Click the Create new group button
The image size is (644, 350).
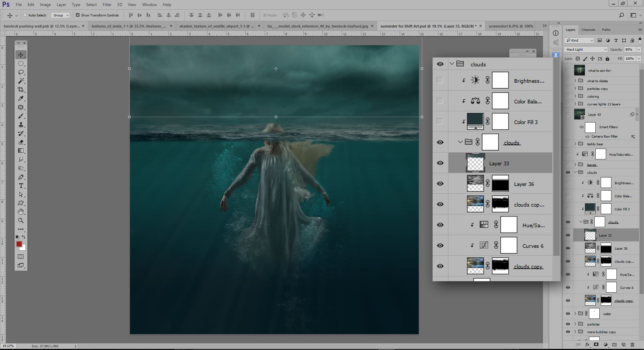click(614, 344)
